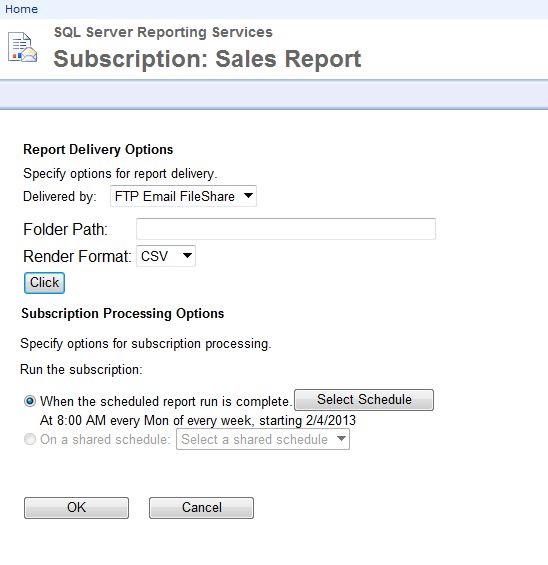
Task: Go to the Home link
Action: coord(21,9)
